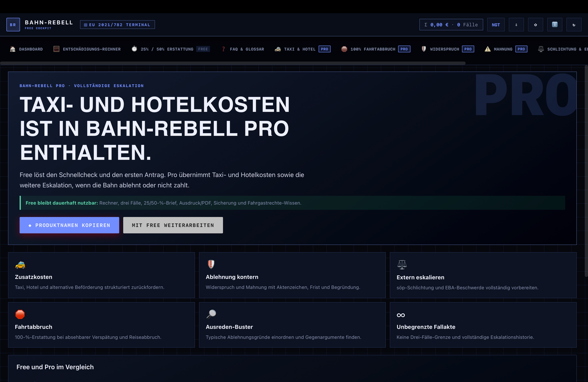Click the reload arrow icon in header
Screen dimensions: 588x382
pyautogui.click(x=574, y=24)
